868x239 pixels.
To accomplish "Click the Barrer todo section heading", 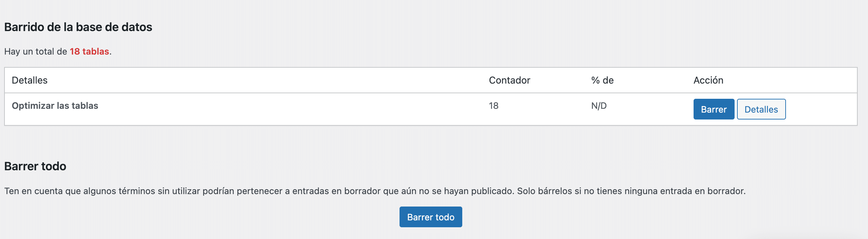I will [35, 166].
